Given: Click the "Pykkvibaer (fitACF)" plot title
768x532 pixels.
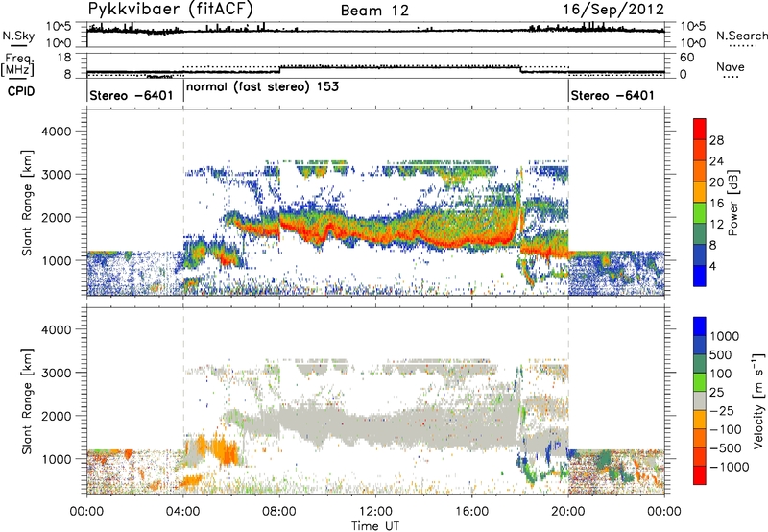Looking at the screenshot, I should click(x=171, y=10).
